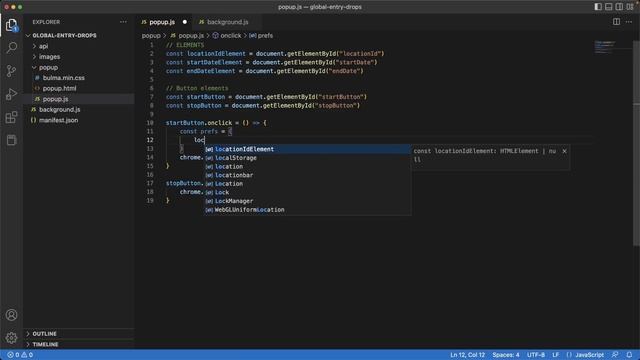
Task: Open Run and Debug view
Action: pos(11,94)
